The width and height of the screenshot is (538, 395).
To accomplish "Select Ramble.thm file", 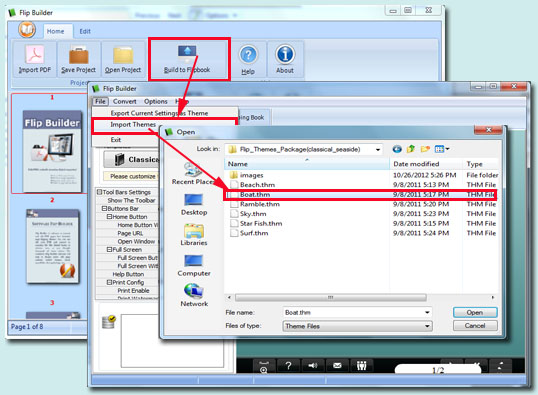I will coord(260,204).
